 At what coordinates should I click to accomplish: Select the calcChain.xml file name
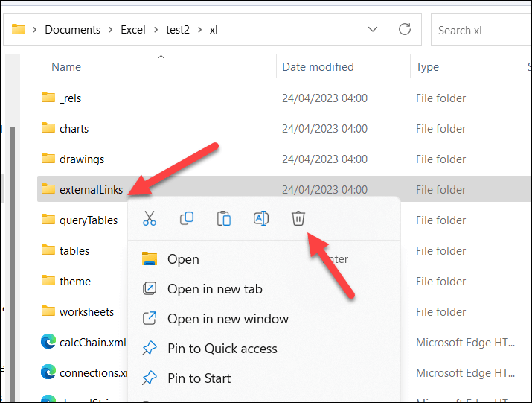pyautogui.click(x=92, y=343)
